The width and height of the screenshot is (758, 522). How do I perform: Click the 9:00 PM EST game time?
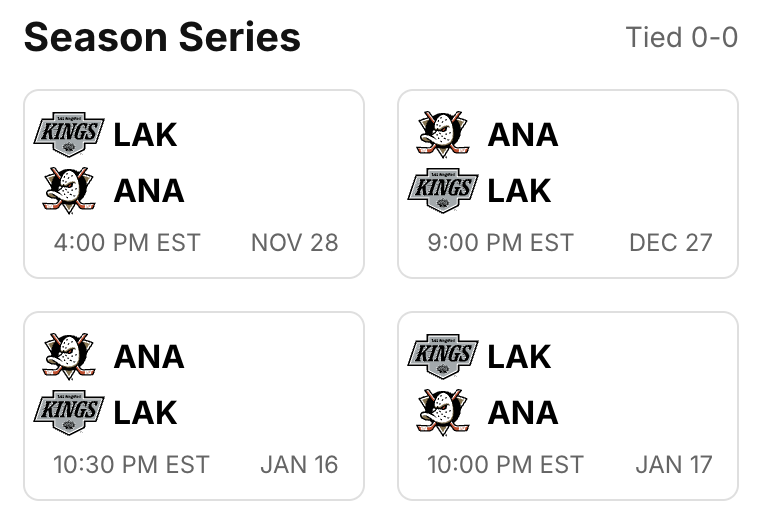500,243
